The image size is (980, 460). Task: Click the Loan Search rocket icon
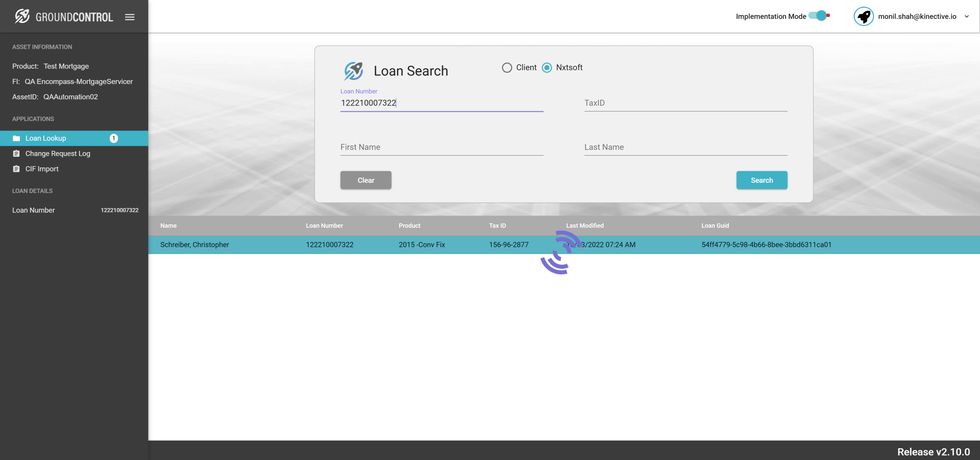pos(353,71)
